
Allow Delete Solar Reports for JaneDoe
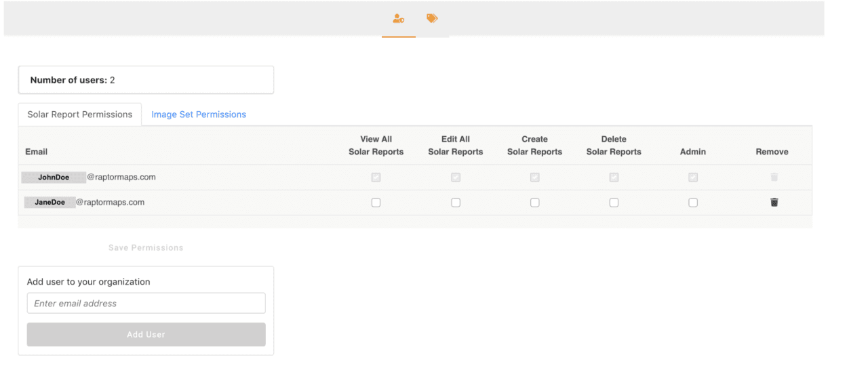click(614, 203)
